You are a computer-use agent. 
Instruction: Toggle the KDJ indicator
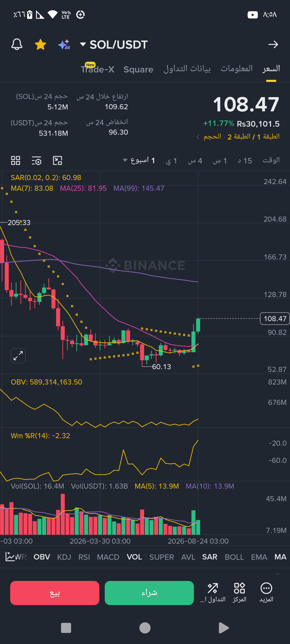point(64,557)
